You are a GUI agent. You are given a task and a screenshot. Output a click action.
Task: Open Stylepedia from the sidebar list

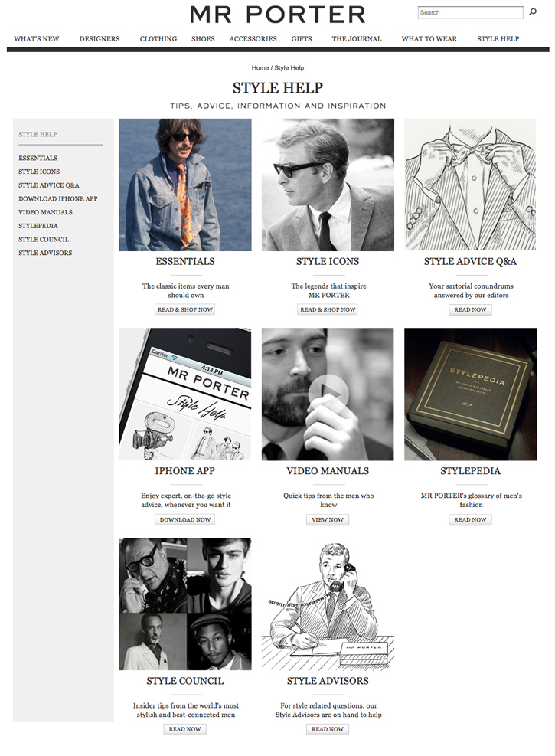(x=38, y=226)
